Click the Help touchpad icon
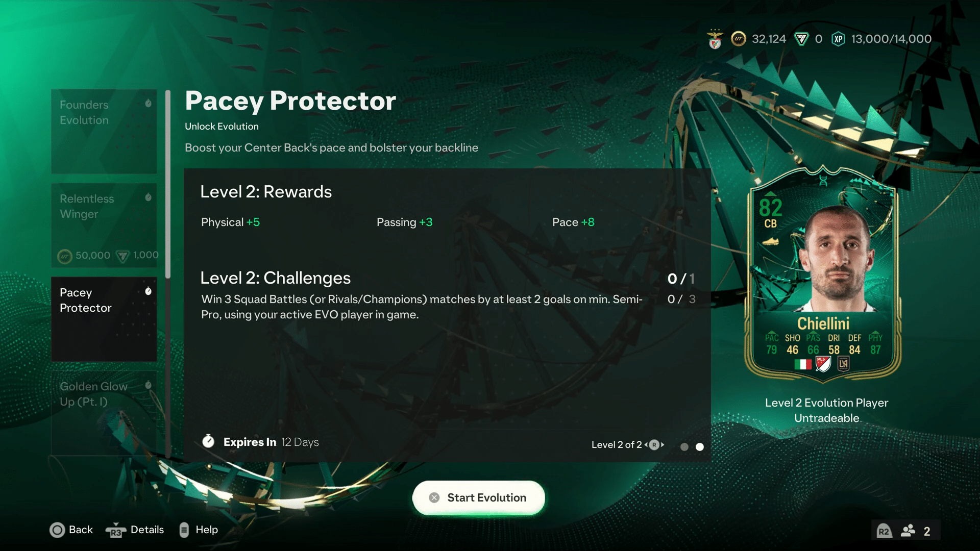 click(184, 530)
